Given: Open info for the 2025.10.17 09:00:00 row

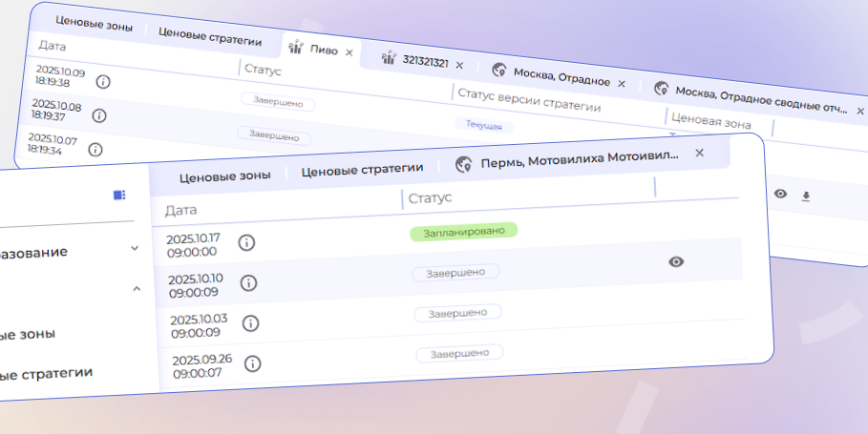Looking at the screenshot, I should point(246,242).
